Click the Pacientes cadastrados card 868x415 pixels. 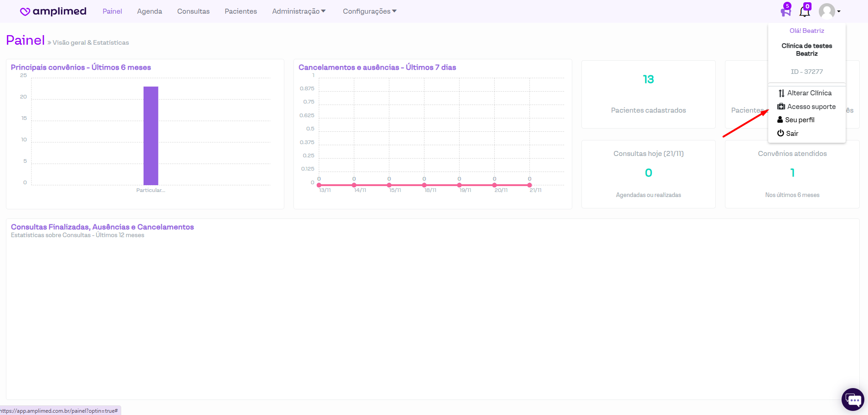(x=648, y=94)
